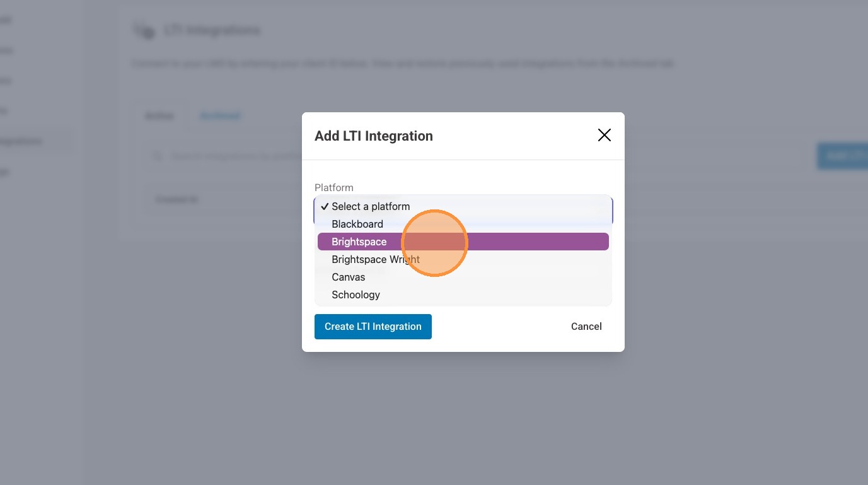868x485 pixels.
Task: Sort by the Created At column header
Action: coord(177,199)
